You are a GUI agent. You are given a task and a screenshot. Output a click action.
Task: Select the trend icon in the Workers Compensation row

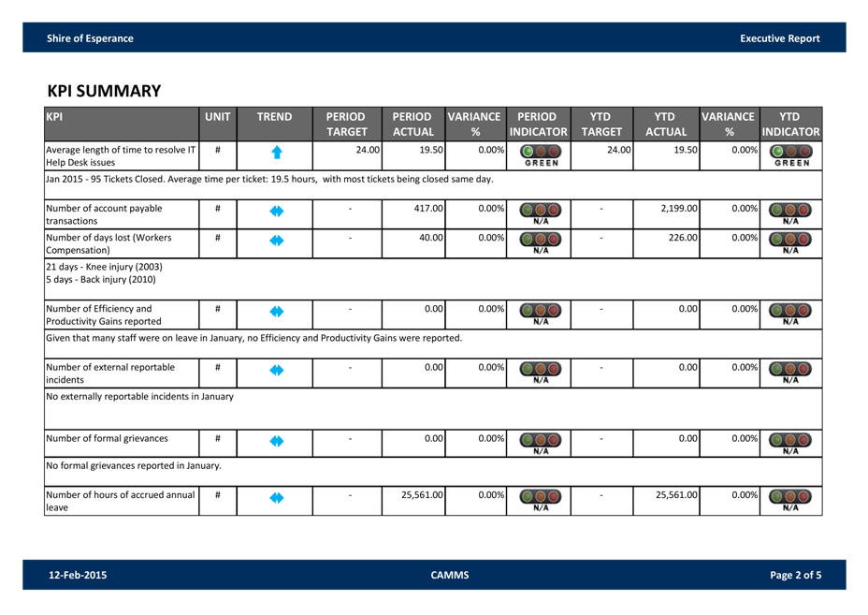coord(276,242)
